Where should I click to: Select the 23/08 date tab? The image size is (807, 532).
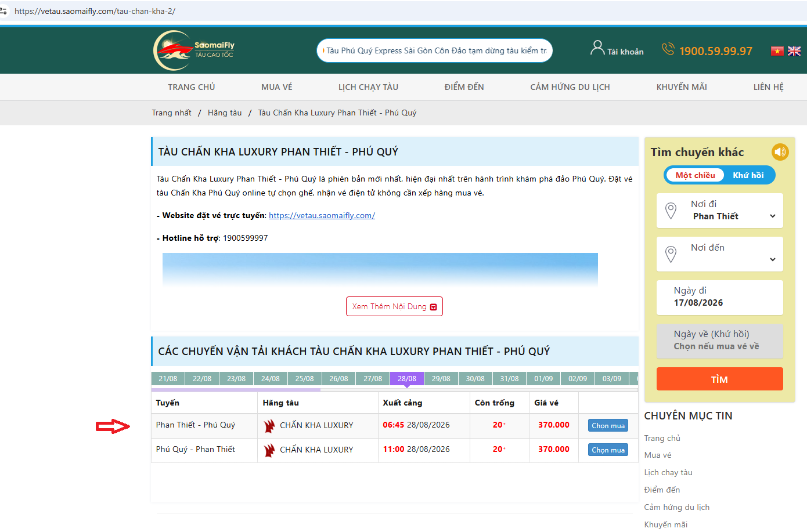(x=236, y=379)
